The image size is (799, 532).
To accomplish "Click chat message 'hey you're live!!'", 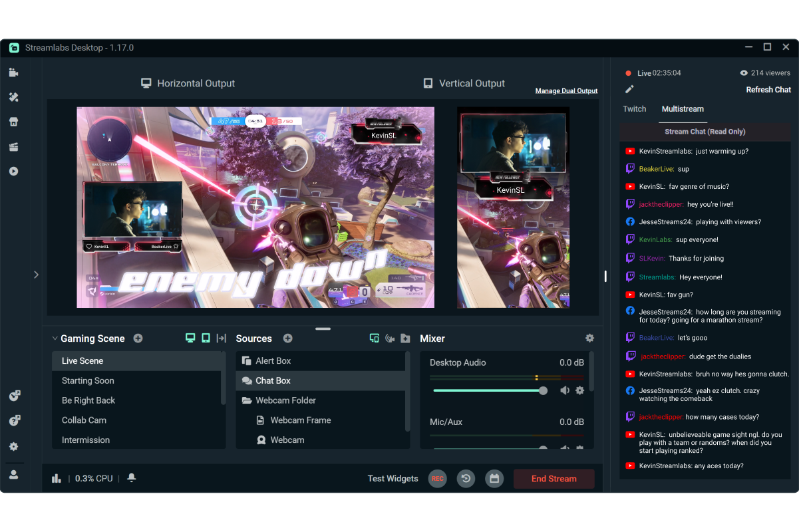I will click(x=711, y=204).
